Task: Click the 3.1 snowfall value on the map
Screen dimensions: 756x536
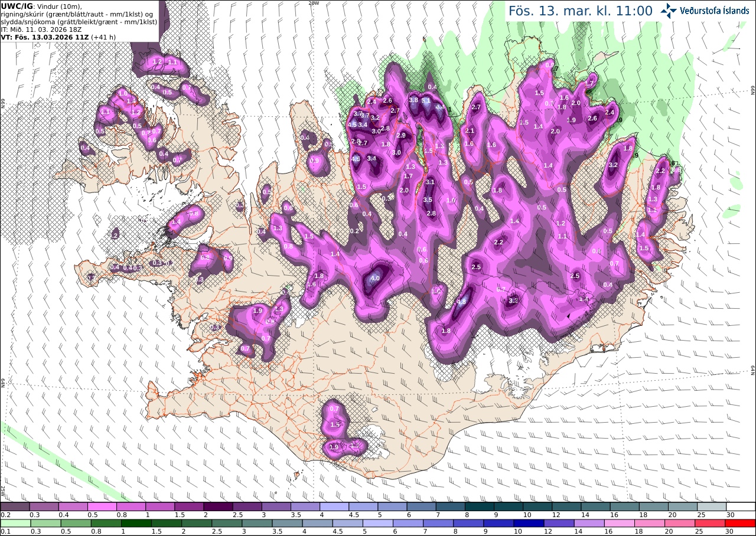Action: [x=430, y=182]
